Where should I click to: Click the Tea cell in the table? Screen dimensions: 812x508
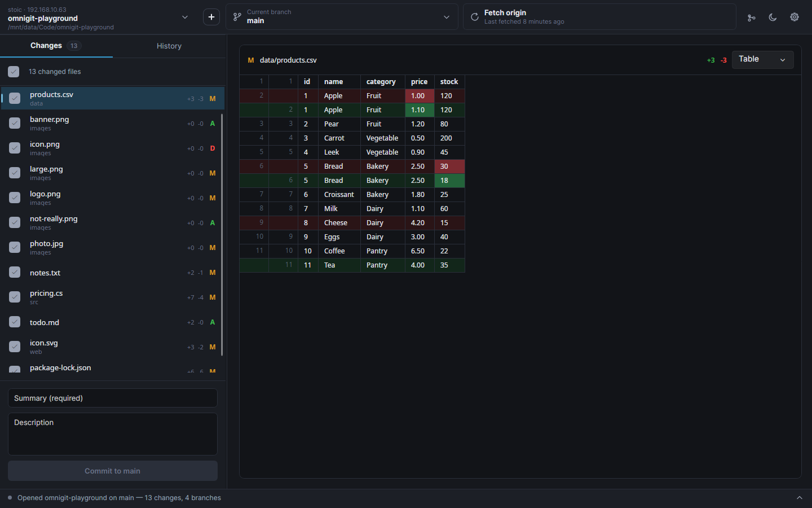pos(339,265)
